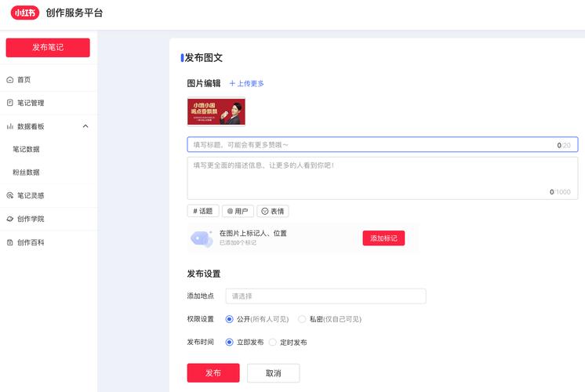Image resolution: width=585 pixels, height=392 pixels.
Task: Open 粉丝数据 in the sidebar
Action: pos(26,172)
